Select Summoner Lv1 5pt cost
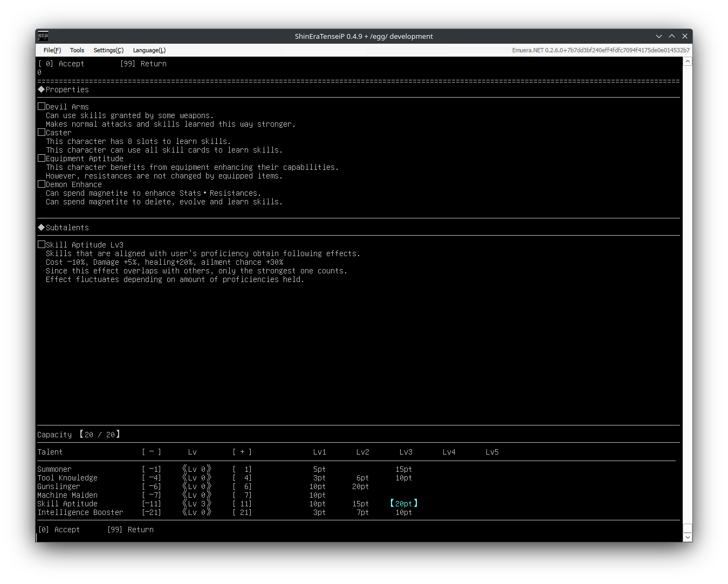 point(319,469)
